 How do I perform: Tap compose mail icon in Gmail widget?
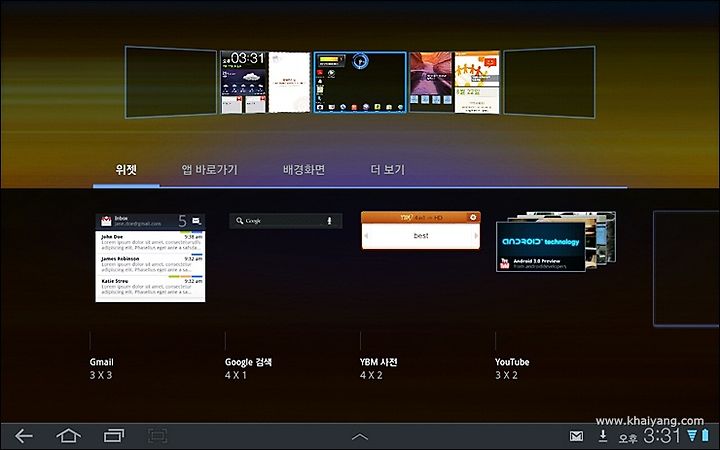pos(197,221)
